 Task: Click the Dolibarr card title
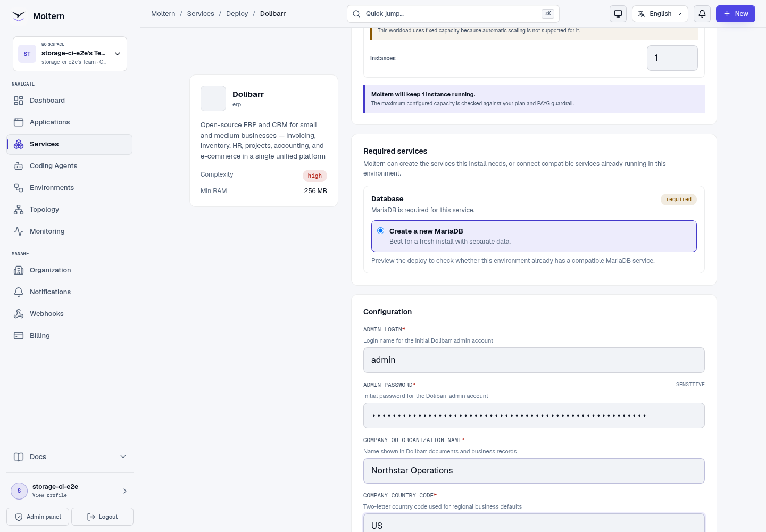(248, 94)
